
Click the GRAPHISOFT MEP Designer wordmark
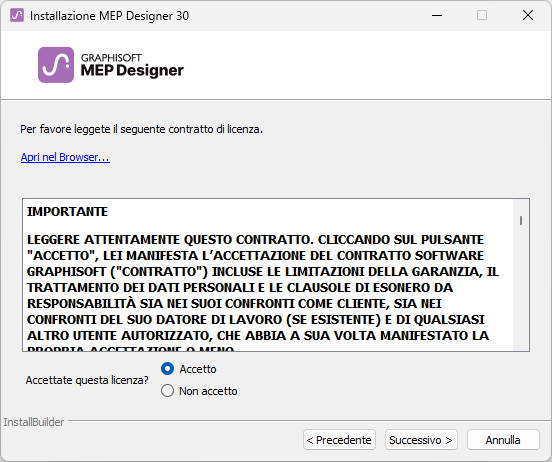pyautogui.click(x=132, y=65)
